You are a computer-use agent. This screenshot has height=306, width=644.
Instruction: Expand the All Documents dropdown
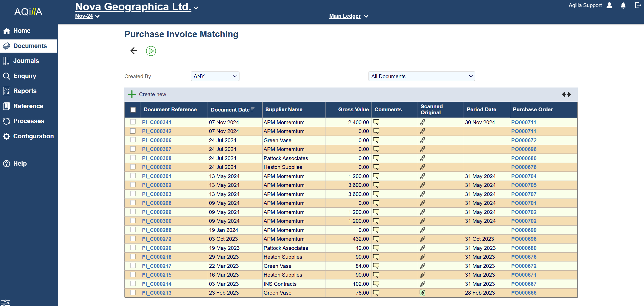coord(421,76)
